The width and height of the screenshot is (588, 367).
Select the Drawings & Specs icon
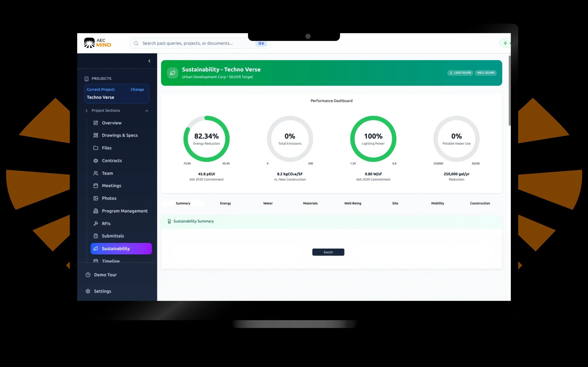pos(96,135)
